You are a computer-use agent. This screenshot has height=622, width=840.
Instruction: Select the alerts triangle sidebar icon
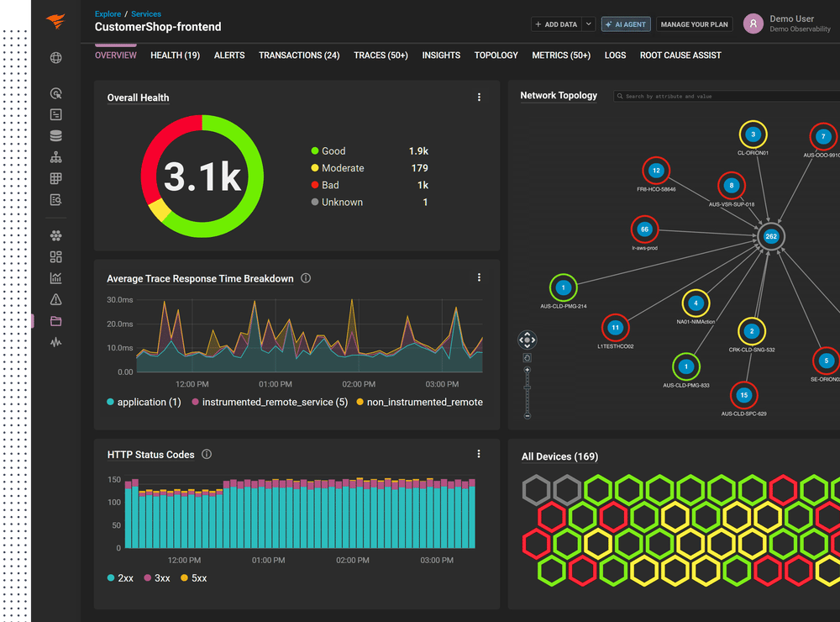55,299
